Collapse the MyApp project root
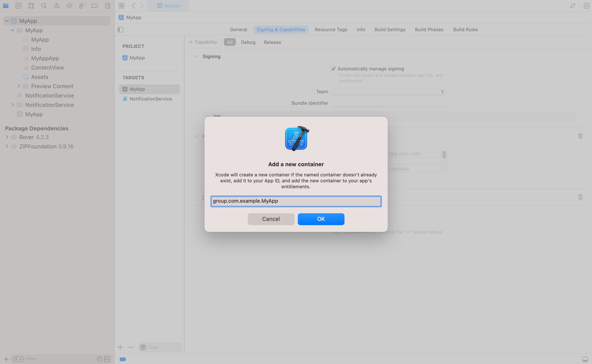592x364 pixels. click(x=7, y=21)
